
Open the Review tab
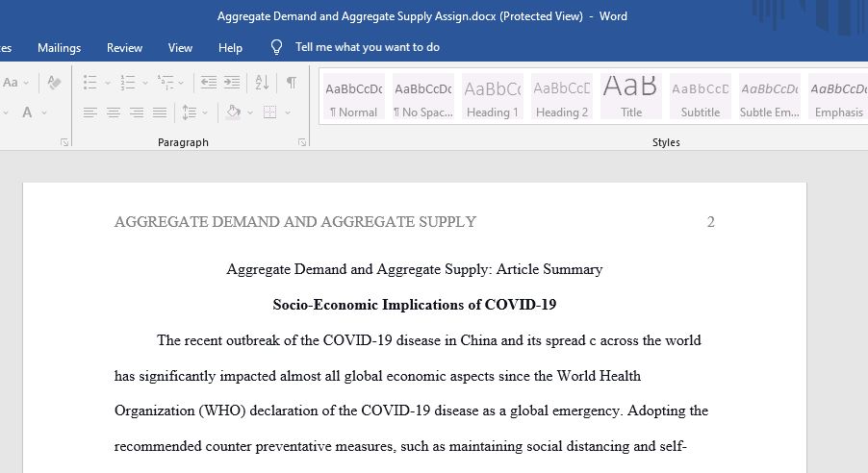(x=124, y=48)
